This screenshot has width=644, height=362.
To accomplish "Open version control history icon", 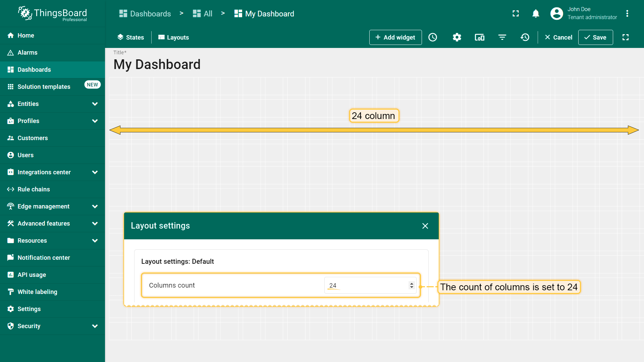I will [x=525, y=37].
